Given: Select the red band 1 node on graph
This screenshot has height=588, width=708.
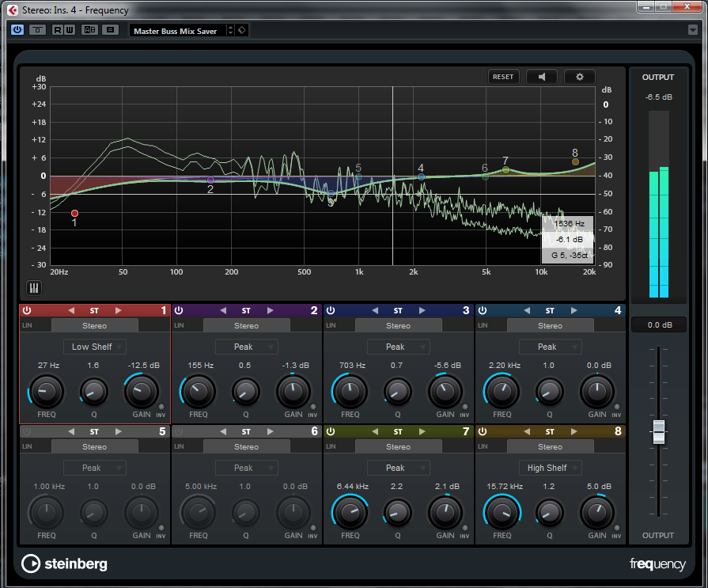Looking at the screenshot, I should 74,213.
